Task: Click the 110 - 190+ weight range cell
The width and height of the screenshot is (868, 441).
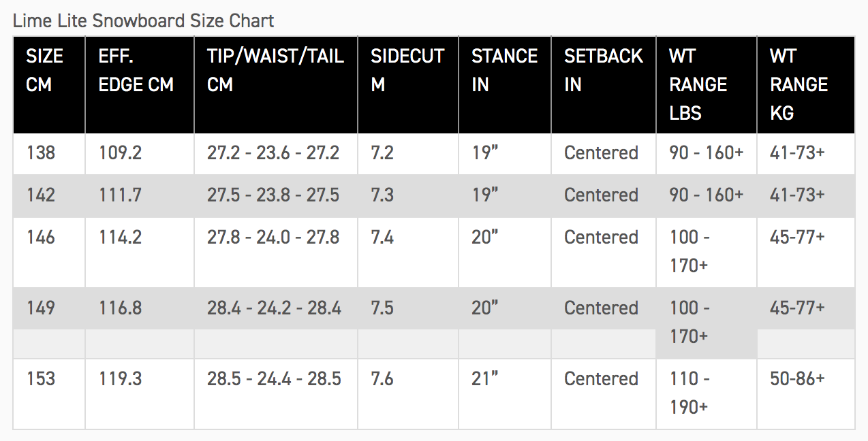Action: tap(689, 393)
